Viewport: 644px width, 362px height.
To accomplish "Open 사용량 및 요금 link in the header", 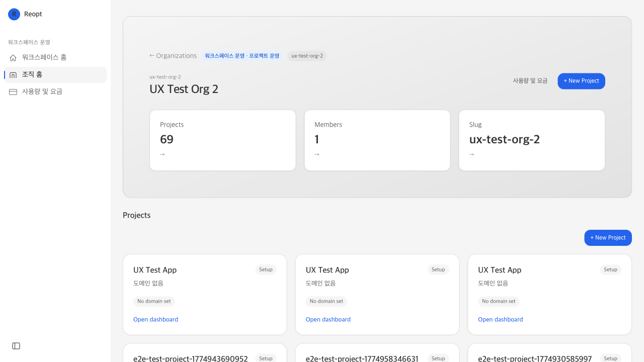I will click(530, 81).
